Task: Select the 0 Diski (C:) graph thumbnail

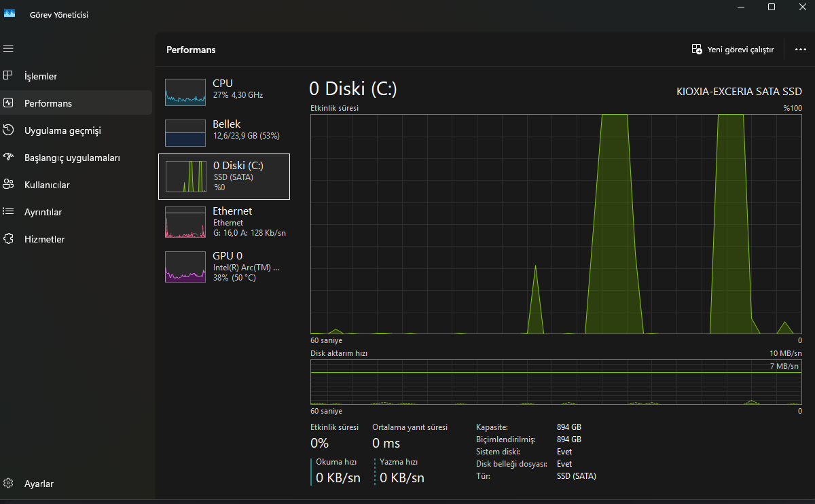Action: (185, 176)
